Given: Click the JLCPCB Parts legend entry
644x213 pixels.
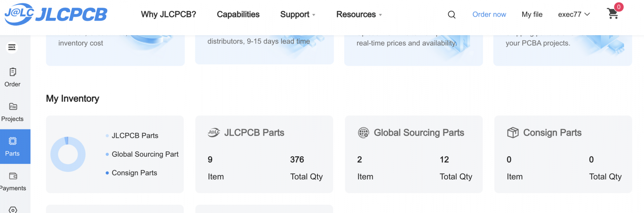Looking at the screenshot, I should 132,136.
